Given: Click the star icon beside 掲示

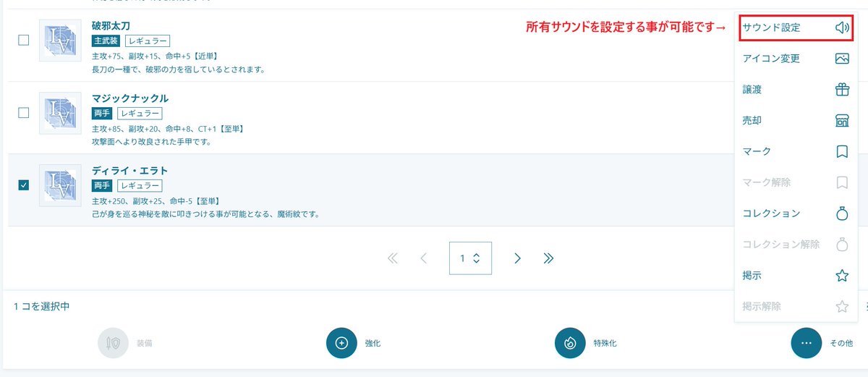Looking at the screenshot, I should tap(841, 276).
